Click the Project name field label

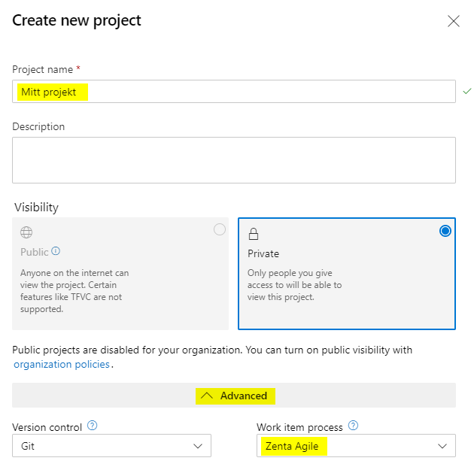pos(42,70)
